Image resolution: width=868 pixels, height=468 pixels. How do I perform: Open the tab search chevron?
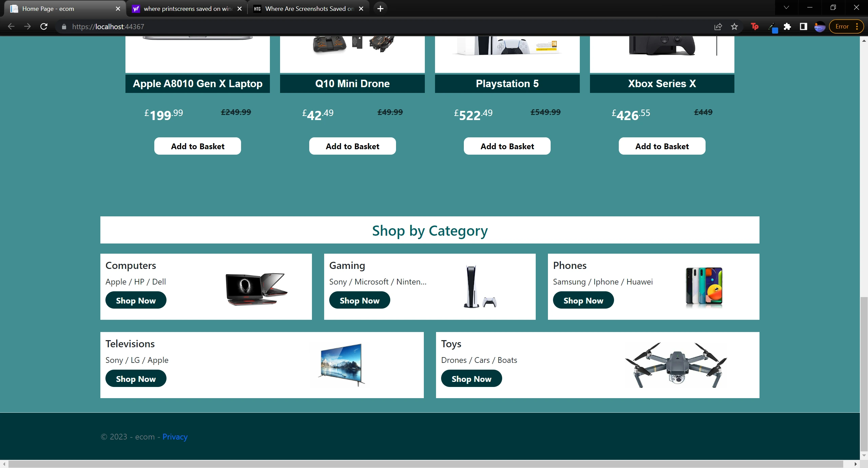pos(786,7)
